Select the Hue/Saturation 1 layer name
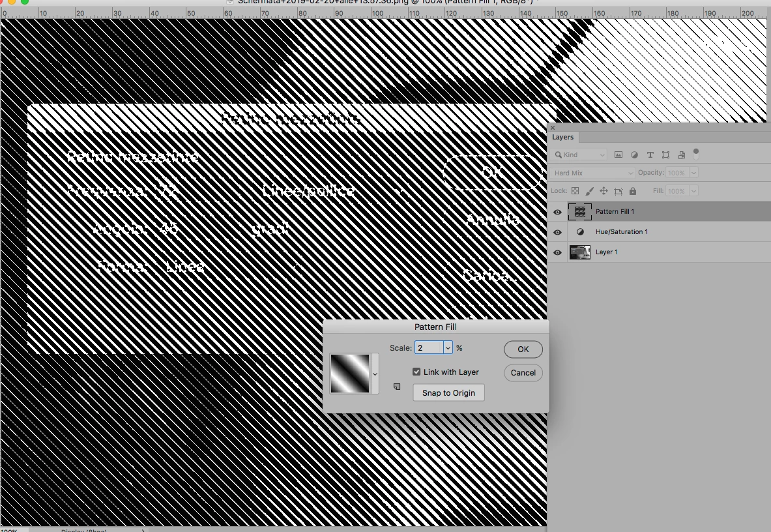 tap(622, 231)
